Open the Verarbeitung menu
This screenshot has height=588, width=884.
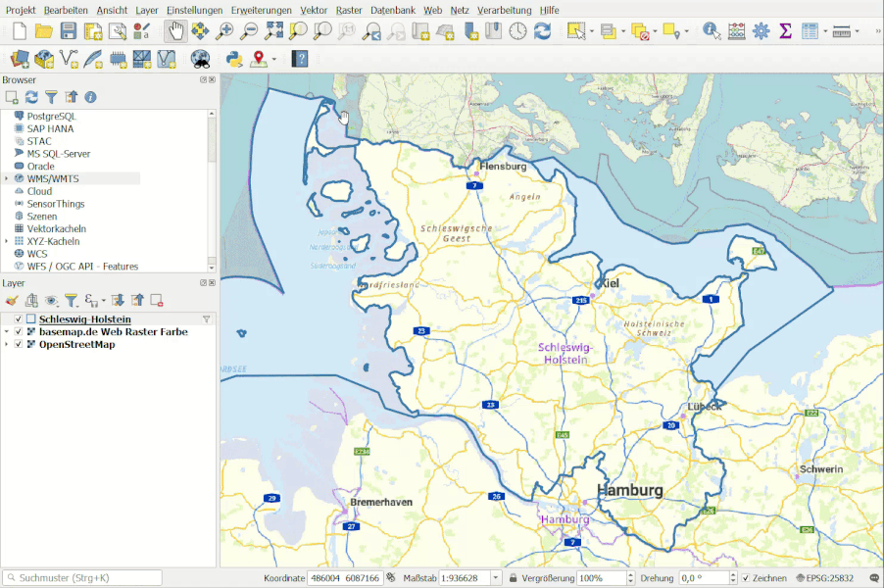point(504,10)
